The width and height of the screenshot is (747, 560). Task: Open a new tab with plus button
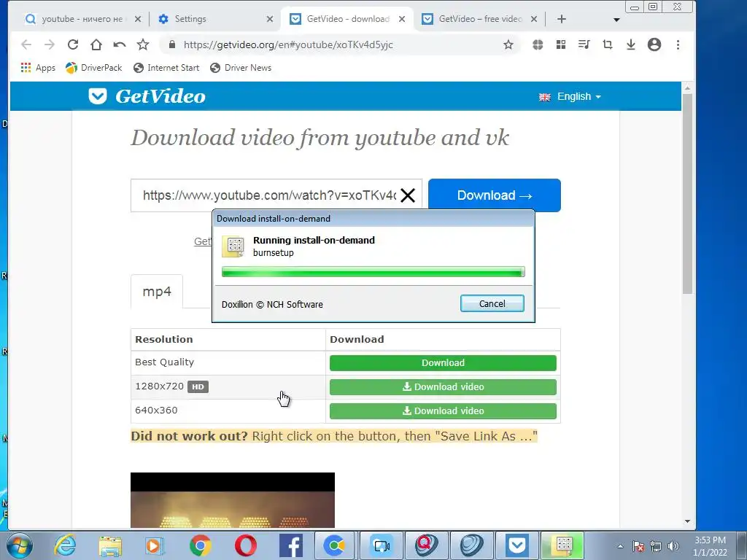pos(562,19)
